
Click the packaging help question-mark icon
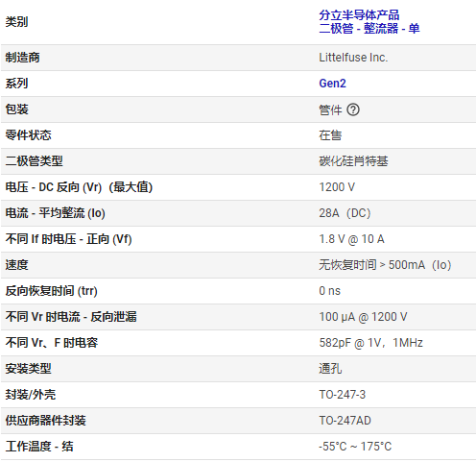[x=353, y=109]
